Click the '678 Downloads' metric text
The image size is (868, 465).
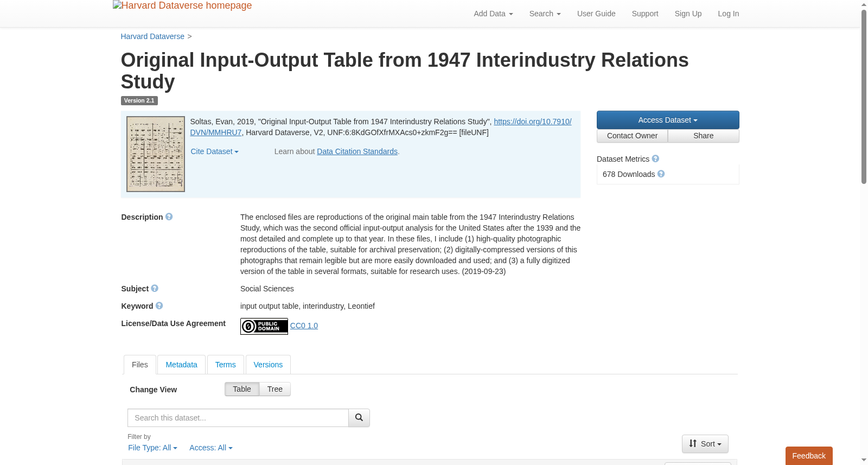tap(629, 174)
